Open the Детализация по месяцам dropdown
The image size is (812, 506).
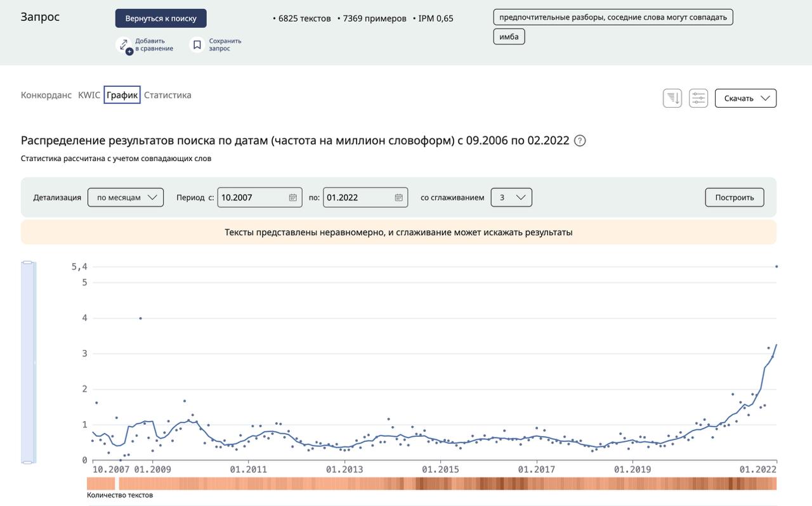tap(126, 197)
